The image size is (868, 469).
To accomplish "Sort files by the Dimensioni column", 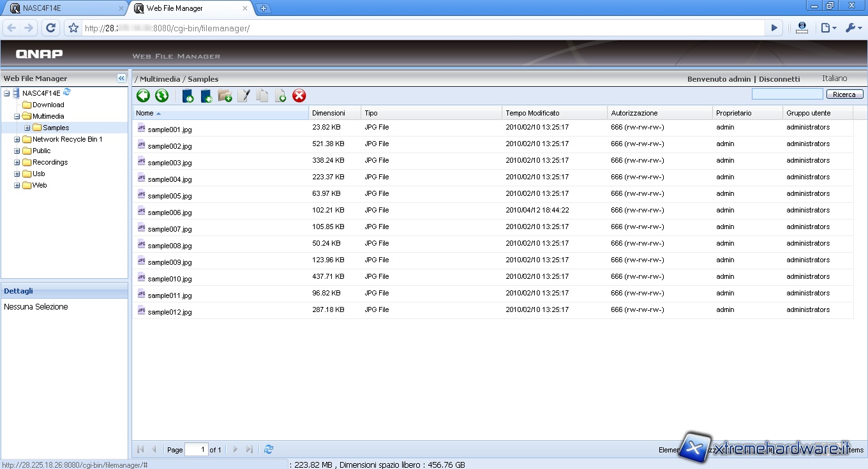I will coord(329,113).
